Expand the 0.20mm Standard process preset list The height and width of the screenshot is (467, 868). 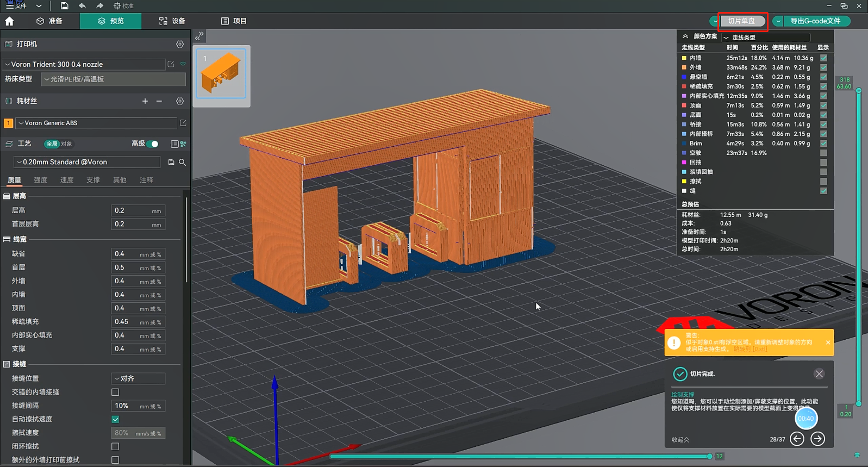pyautogui.click(x=87, y=162)
